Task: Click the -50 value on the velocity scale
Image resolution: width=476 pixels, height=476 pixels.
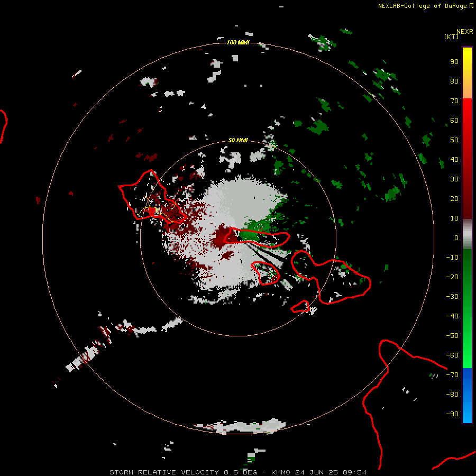Action: (452, 336)
